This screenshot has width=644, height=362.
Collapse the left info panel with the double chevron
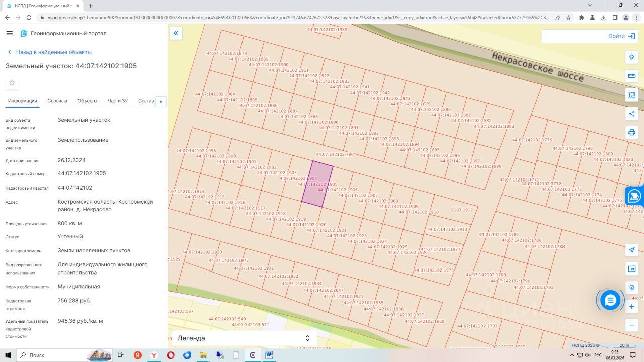pos(176,33)
